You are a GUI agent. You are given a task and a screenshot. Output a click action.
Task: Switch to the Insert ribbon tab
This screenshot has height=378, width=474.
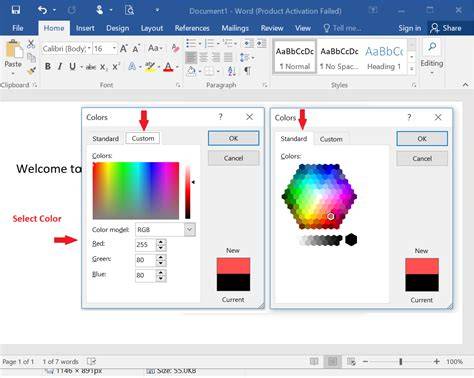pos(85,28)
